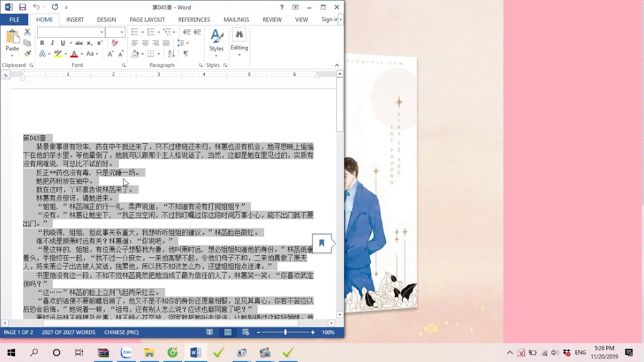Switch to the PAGE LAYOUT tab

[147, 20]
